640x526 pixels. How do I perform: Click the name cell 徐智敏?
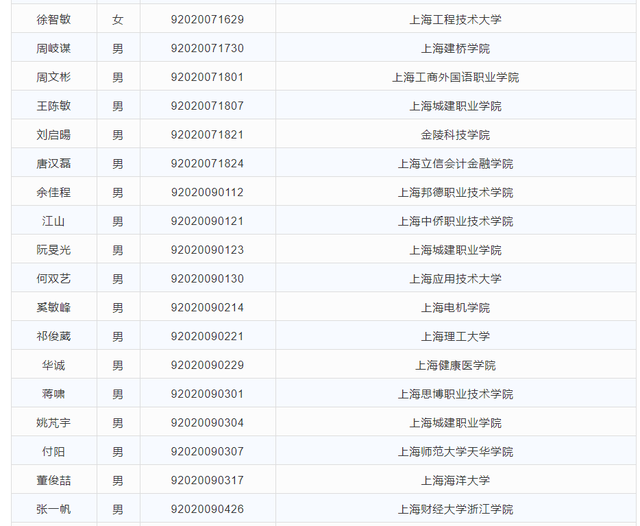click(x=53, y=20)
